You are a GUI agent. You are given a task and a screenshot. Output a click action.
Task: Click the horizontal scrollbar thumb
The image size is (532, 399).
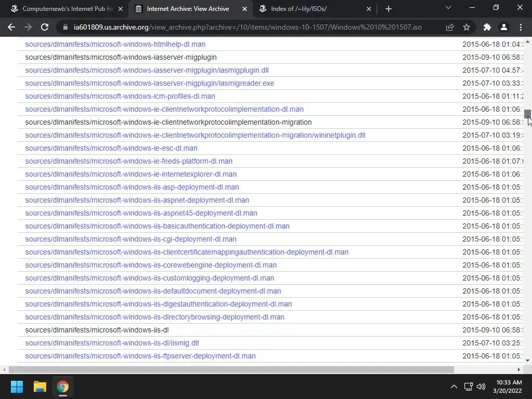tap(231, 369)
